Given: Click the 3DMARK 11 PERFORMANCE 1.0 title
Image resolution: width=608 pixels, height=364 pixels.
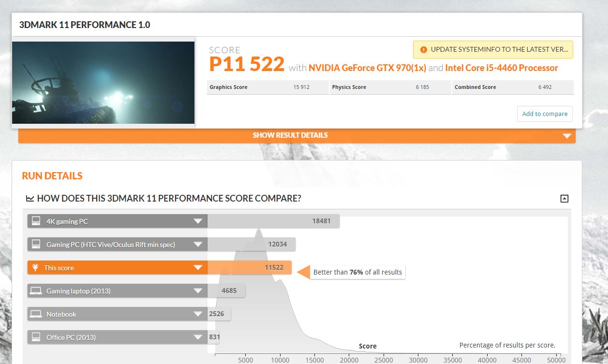Looking at the screenshot, I should (x=85, y=25).
